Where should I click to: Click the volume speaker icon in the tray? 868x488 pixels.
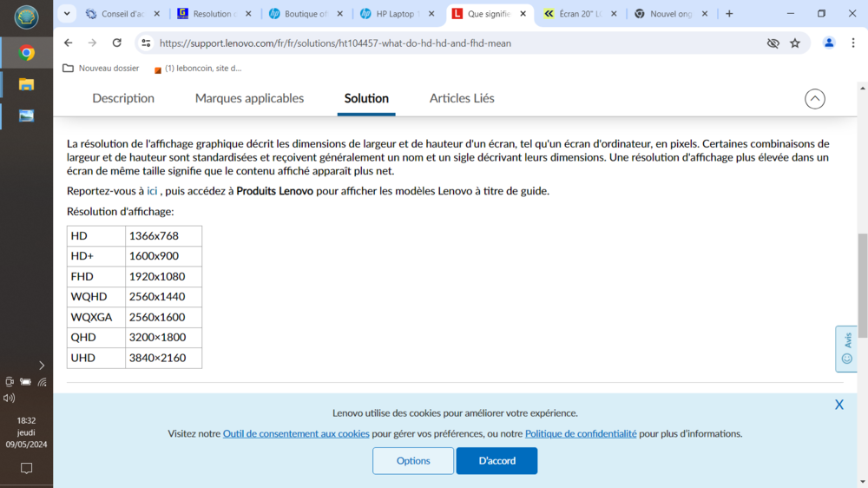pos(10,398)
